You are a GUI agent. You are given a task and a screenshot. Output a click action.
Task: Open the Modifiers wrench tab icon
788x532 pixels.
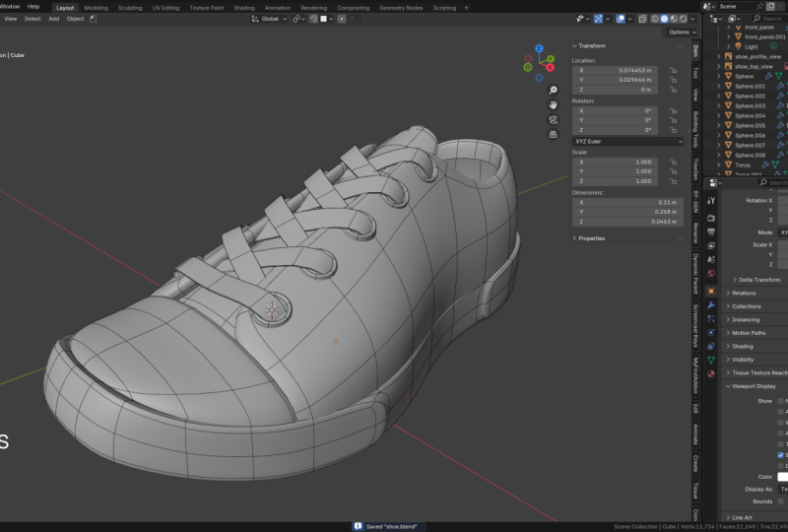(x=711, y=304)
